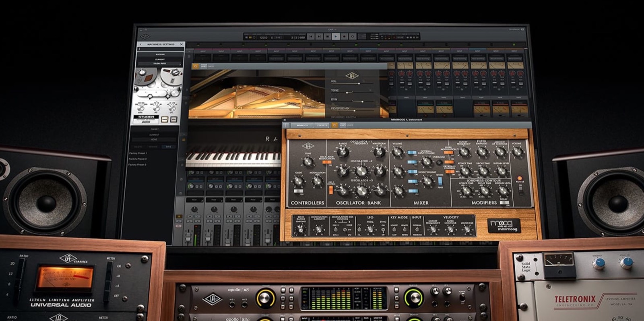644x321 pixels.
Task: Click the Universal Audio logo in top-left corner
Action: (145, 37)
